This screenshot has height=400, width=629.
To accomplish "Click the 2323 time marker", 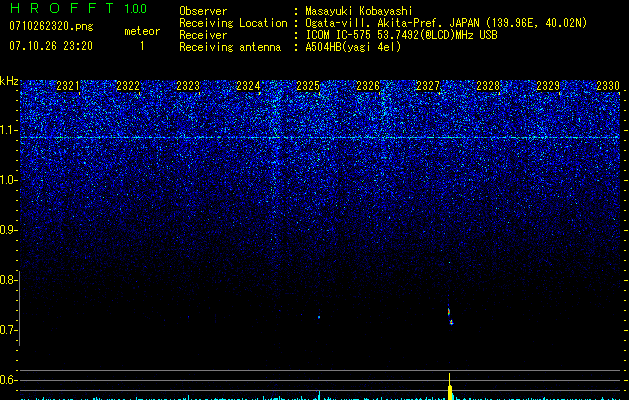I will (188, 86).
